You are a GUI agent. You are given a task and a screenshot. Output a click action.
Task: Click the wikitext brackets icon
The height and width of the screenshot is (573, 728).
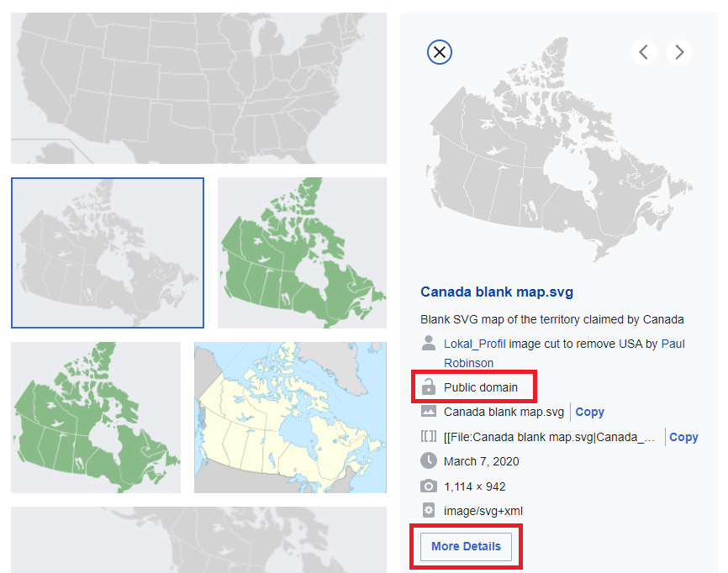(429, 436)
